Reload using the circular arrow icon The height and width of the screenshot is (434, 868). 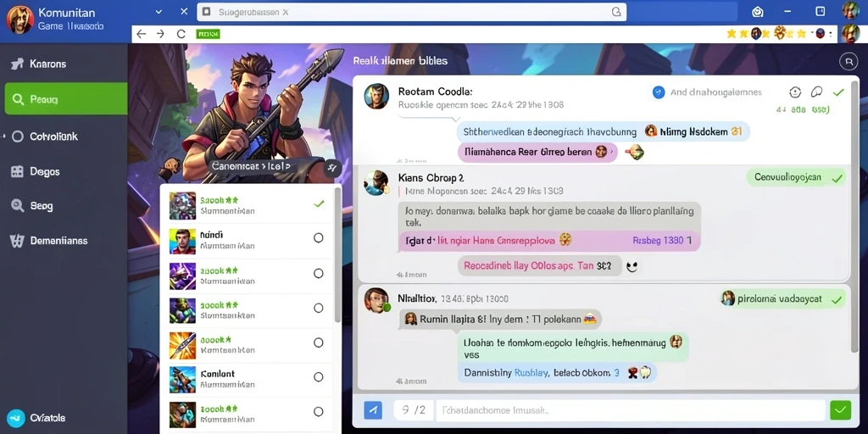tap(181, 34)
